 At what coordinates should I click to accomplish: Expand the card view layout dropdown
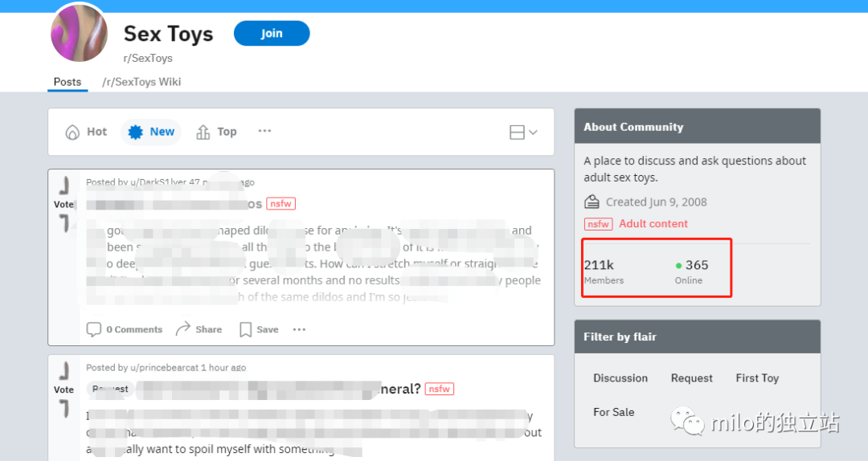[x=523, y=133]
